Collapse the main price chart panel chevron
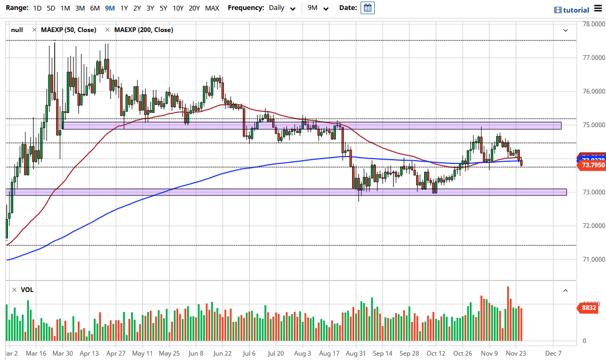Viewport: 606px width, 364px height. [x=566, y=30]
